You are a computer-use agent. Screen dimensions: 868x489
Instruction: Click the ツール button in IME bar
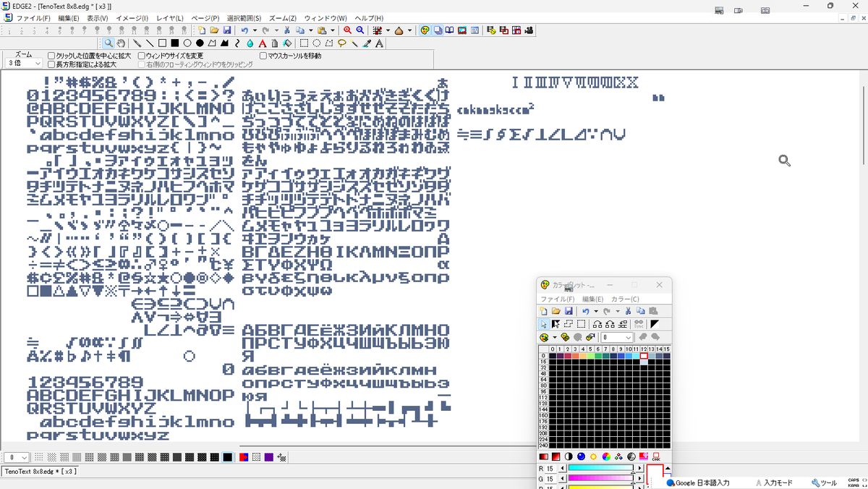point(824,482)
